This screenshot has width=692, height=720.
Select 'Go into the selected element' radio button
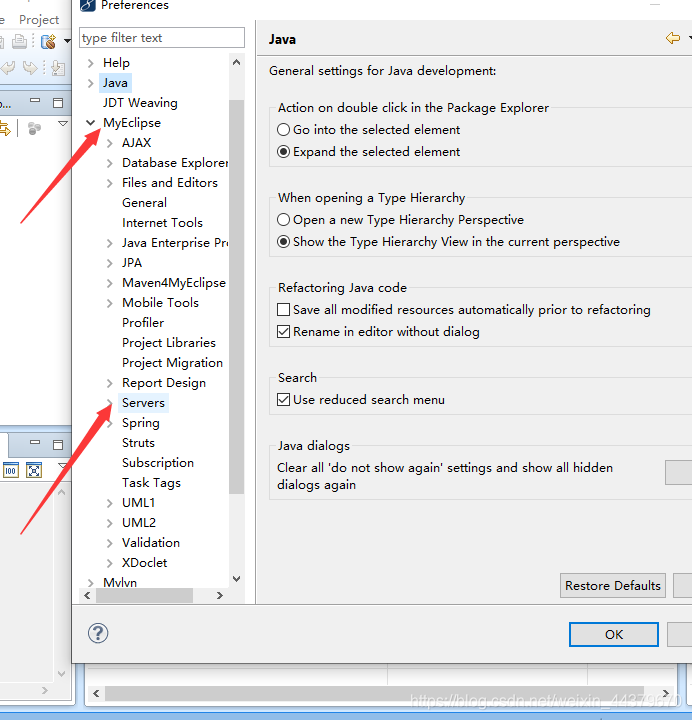click(x=283, y=129)
